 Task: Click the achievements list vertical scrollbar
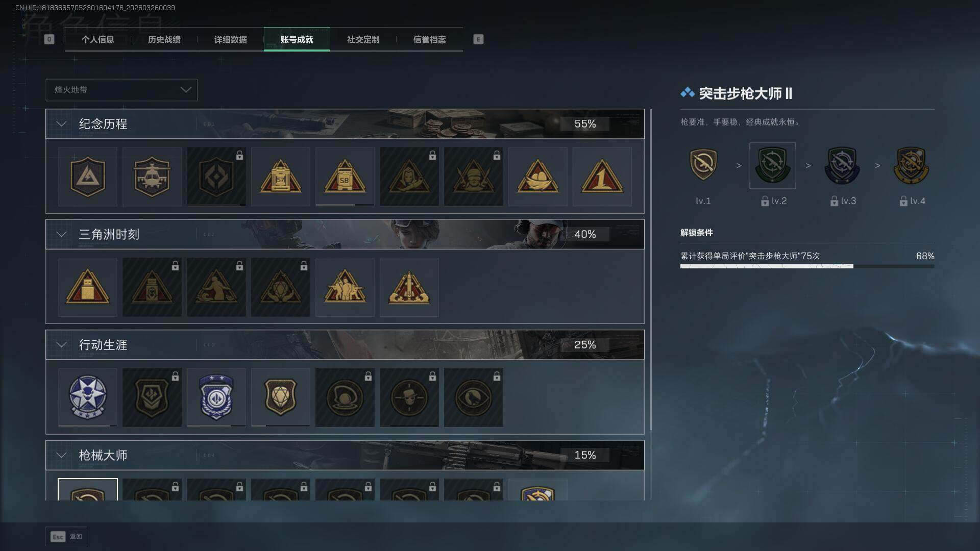point(650,269)
